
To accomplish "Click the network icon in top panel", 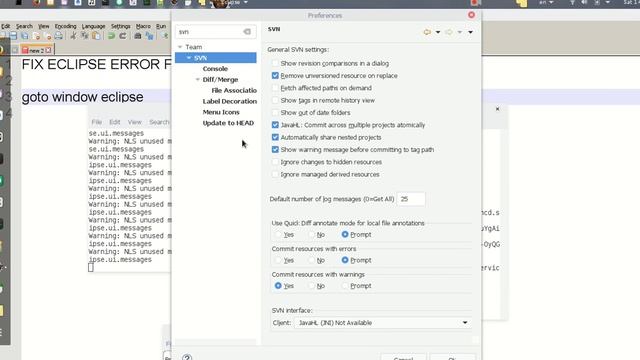I will [572, 2].
